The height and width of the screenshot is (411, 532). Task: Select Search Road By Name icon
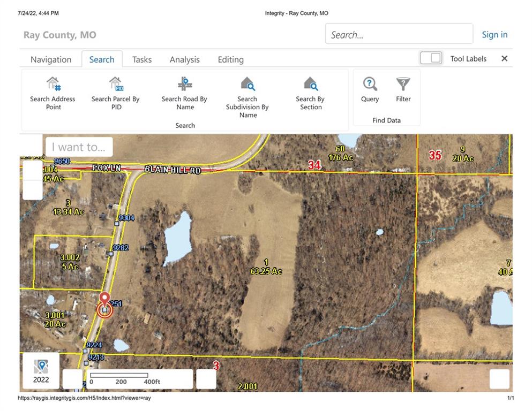coord(185,83)
